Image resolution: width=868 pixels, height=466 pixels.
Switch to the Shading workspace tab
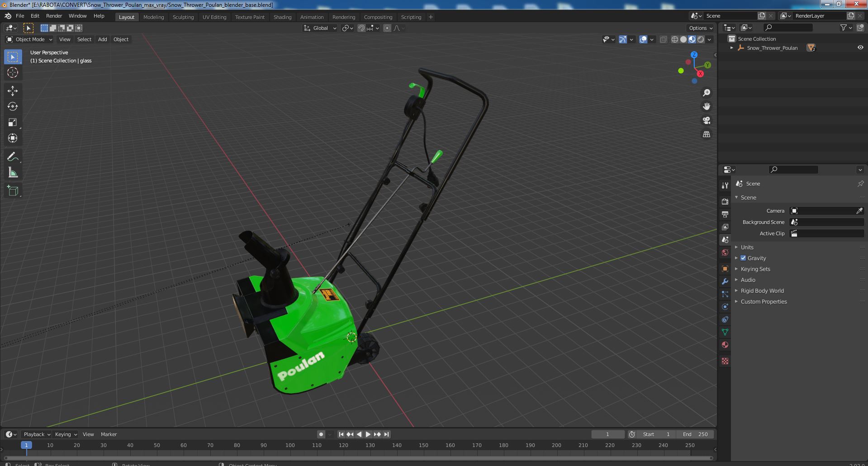[282, 17]
